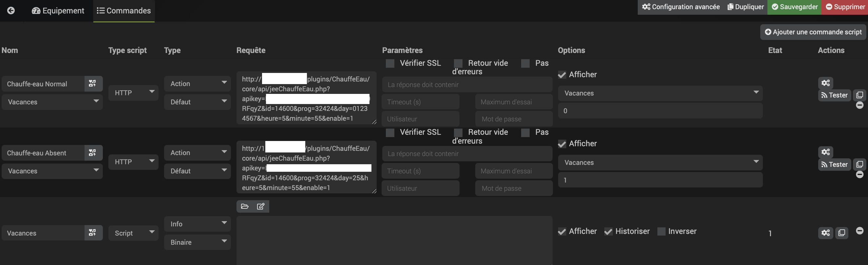Expand HTTP script type dropdown, first row
The height and width of the screenshot is (265, 868).
[133, 93]
